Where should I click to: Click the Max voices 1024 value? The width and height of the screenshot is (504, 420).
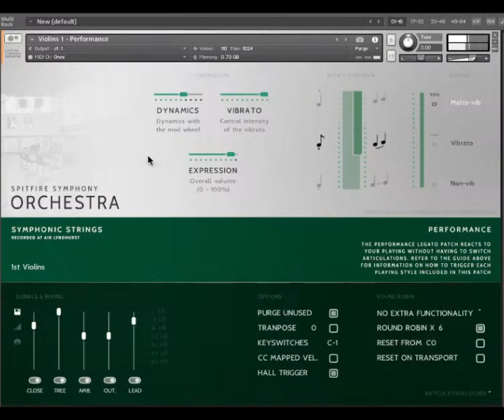click(x=248, y=48)
